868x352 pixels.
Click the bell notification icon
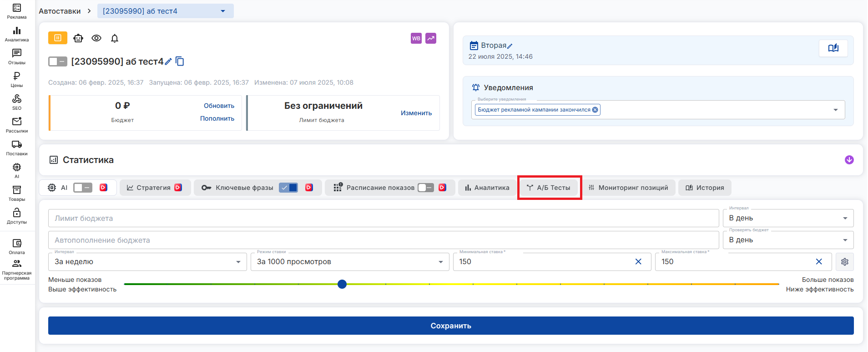point(115,38)
